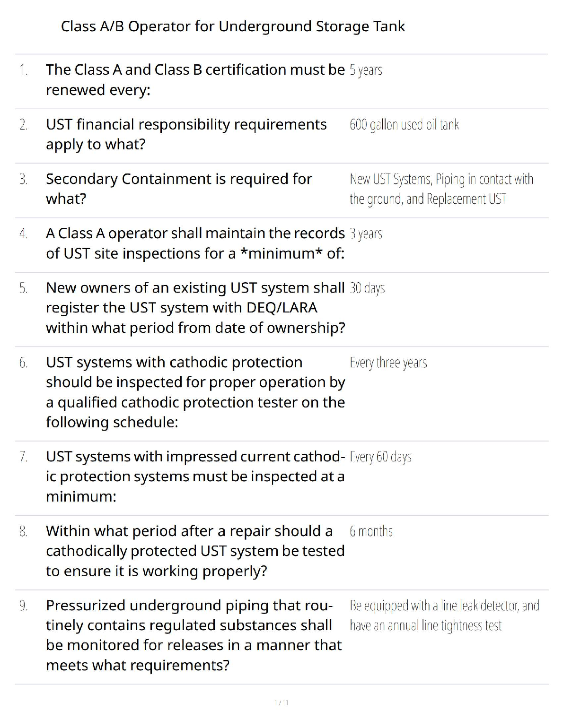Click the answer starting "New UST Systems, Piping"
This screenshot has height=728, width=563.
pos(441,189)
